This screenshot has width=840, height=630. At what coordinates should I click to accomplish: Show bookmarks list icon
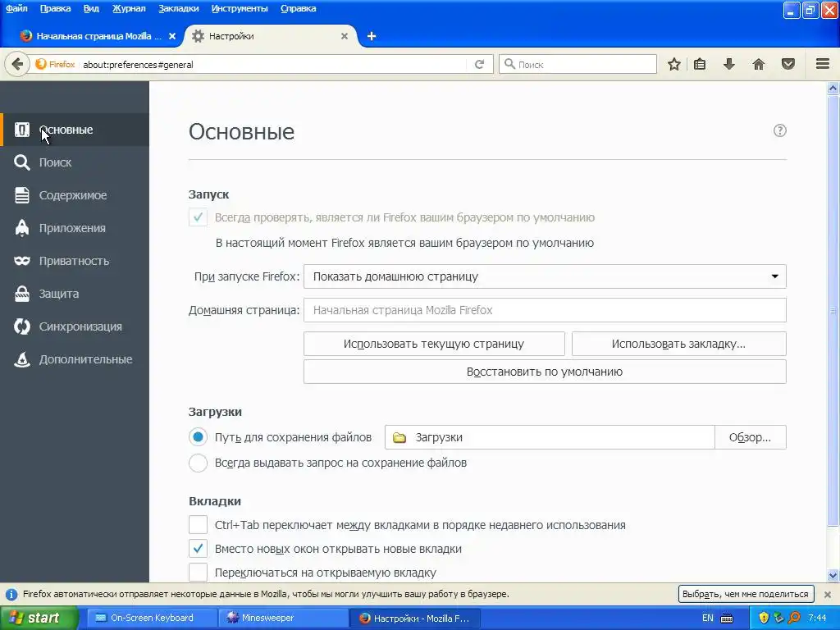point(700,64)
